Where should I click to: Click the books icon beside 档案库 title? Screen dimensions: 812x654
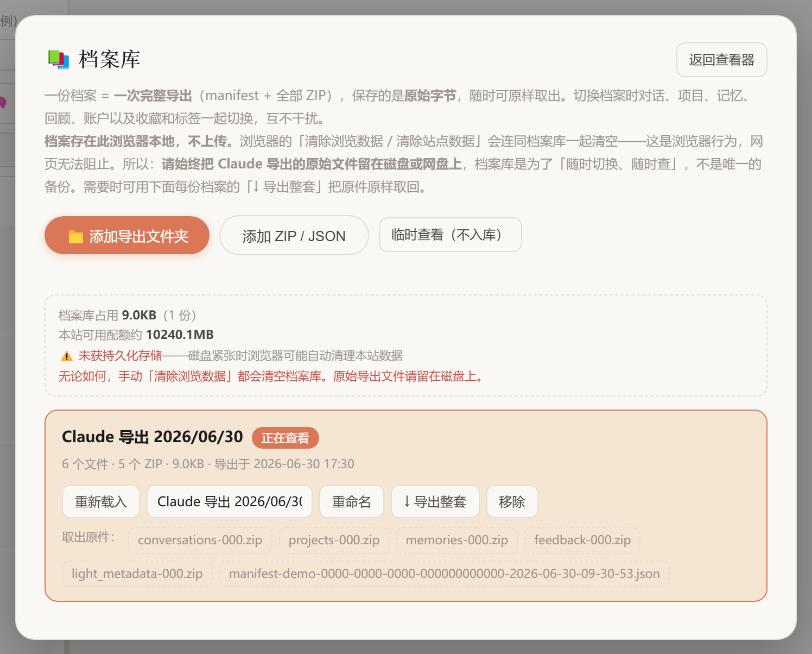[x=59, y=59]
